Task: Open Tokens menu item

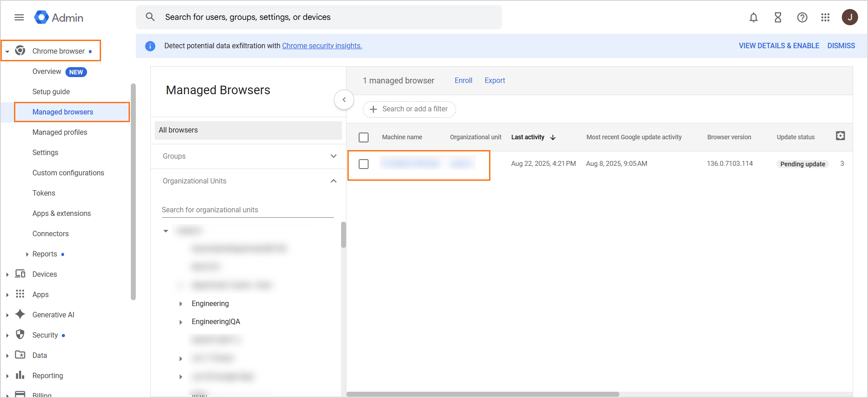Action: point(44,193)
